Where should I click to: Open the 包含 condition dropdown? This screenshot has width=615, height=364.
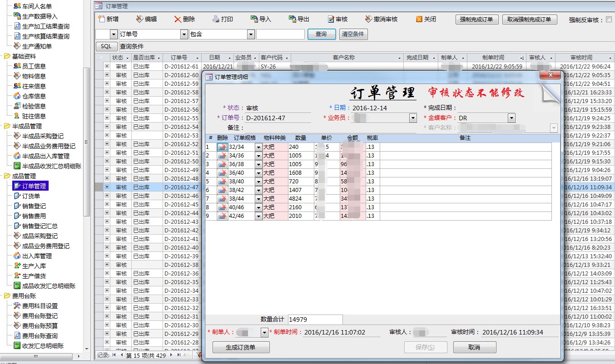pos(251,34)
